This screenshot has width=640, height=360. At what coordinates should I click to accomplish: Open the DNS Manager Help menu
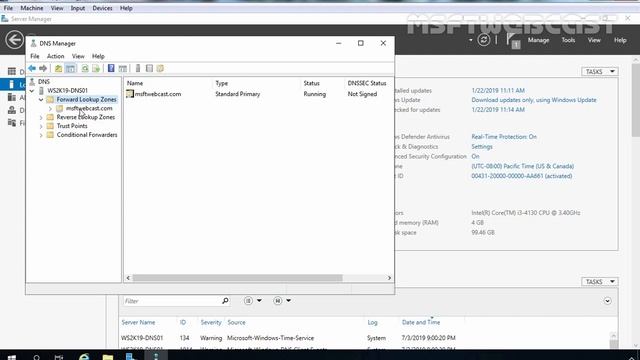point(98,56)
